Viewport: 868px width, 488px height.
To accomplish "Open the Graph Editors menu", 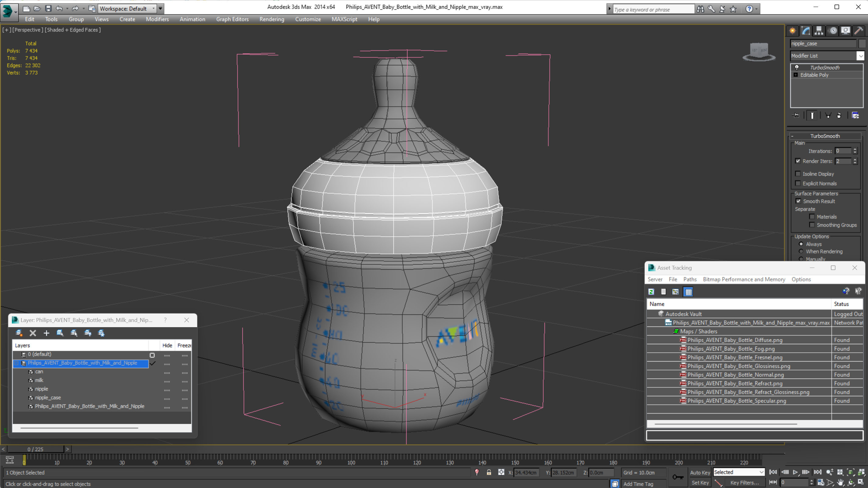I will click(232, 19).
